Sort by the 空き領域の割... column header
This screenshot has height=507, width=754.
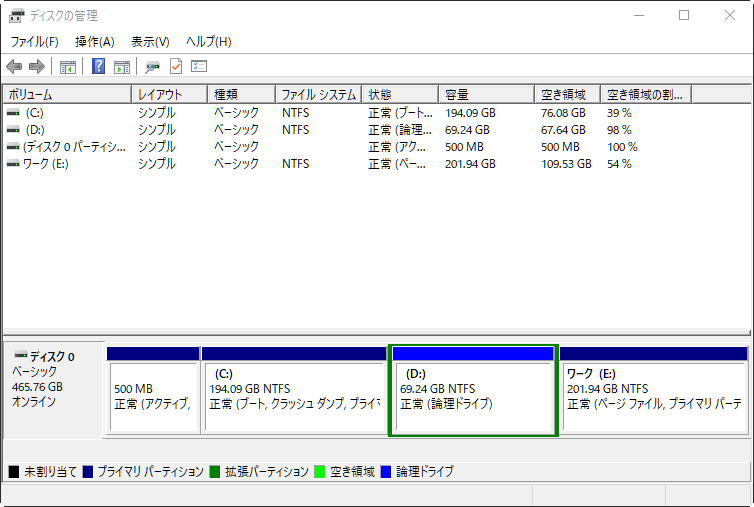point(646,94)
